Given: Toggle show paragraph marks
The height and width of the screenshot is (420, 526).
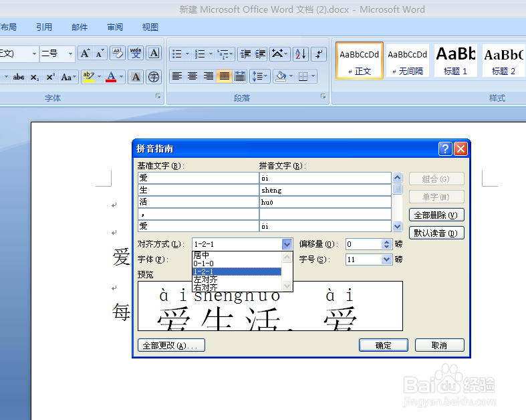Looking at the screenshot, I should pos(319,54).
